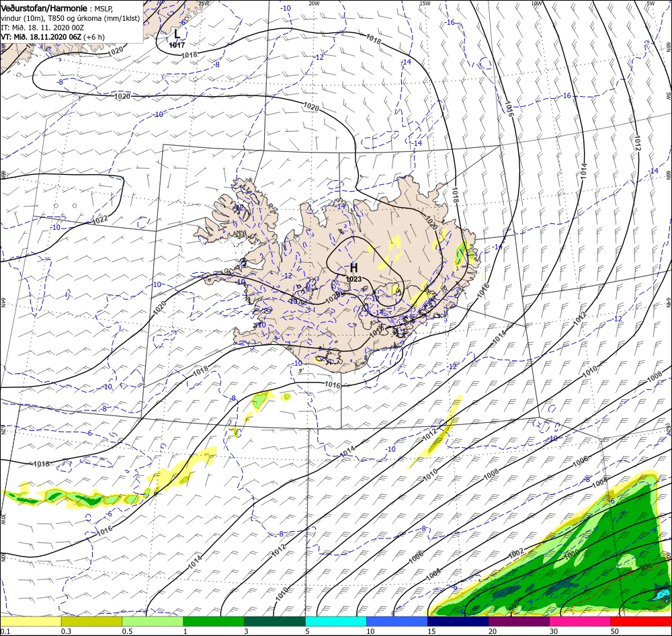
Task: Click the IT initialization time 00Z line
Action: 42,28
